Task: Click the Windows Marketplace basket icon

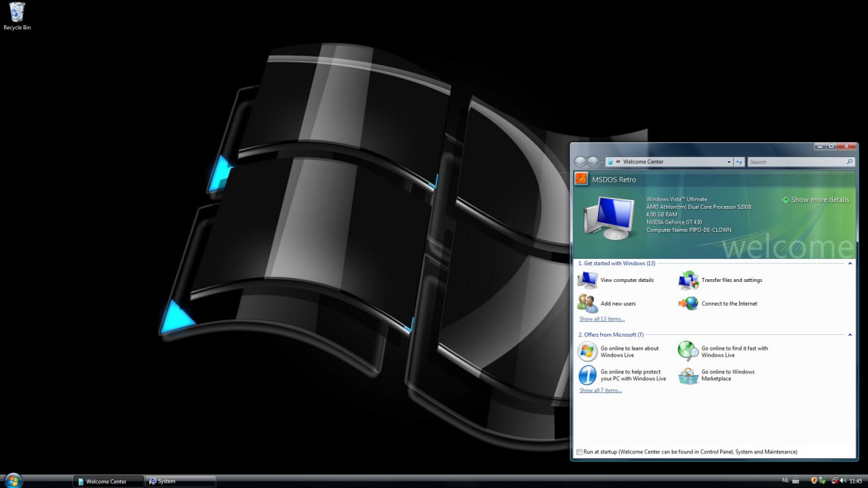Action: pos(688,375)
